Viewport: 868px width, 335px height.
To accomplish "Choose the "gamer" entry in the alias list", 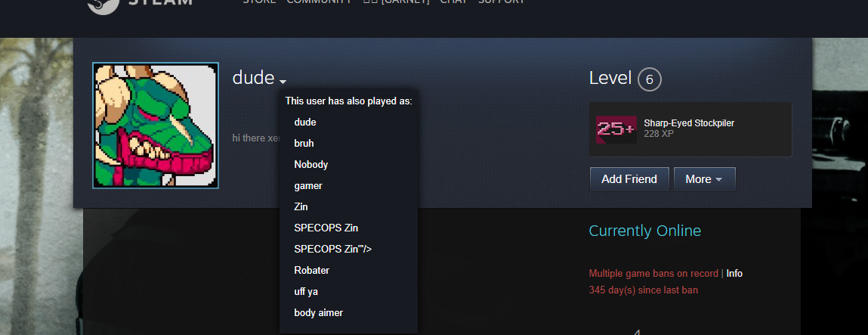I will [x=307, y=186].
